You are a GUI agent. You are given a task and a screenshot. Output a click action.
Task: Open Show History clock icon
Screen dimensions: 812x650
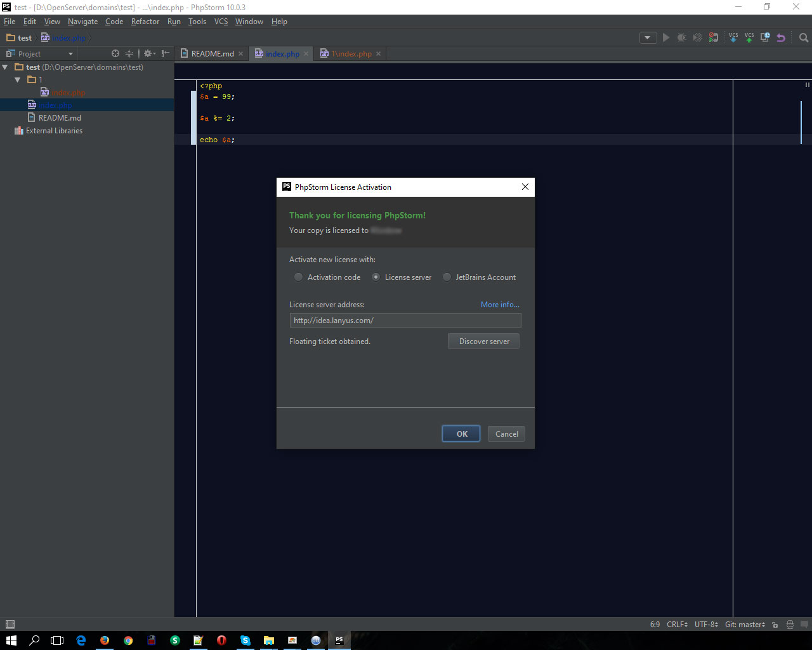click(765, 38)
